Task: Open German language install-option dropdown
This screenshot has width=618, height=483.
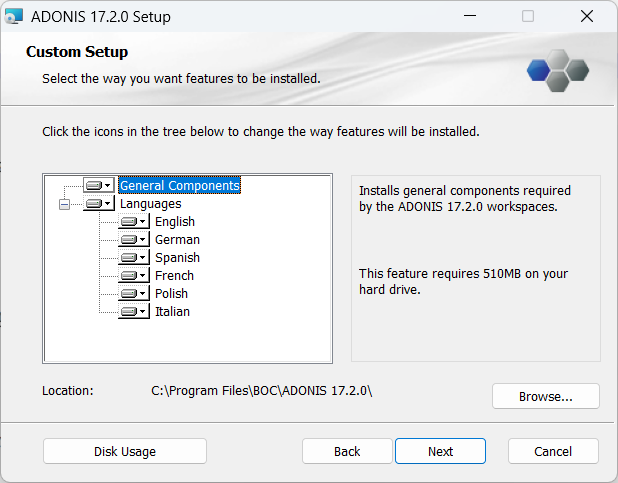Action: click(134, 239)
